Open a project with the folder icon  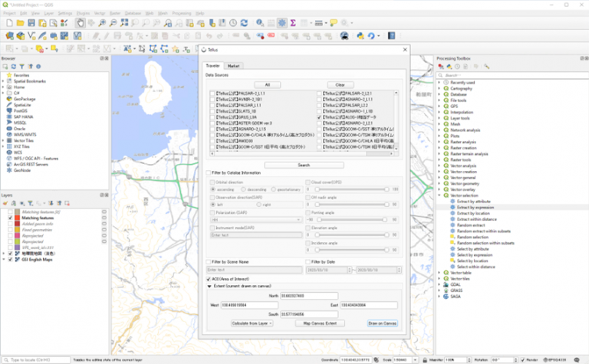click(x=20, y=23)
